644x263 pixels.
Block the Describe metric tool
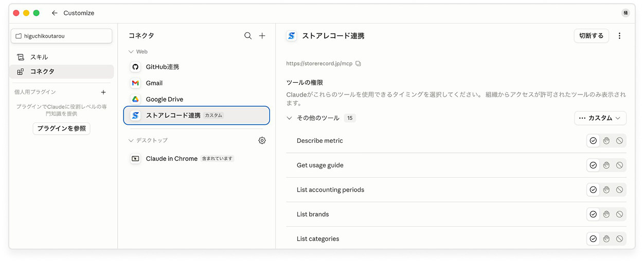(x=619, y=141)
